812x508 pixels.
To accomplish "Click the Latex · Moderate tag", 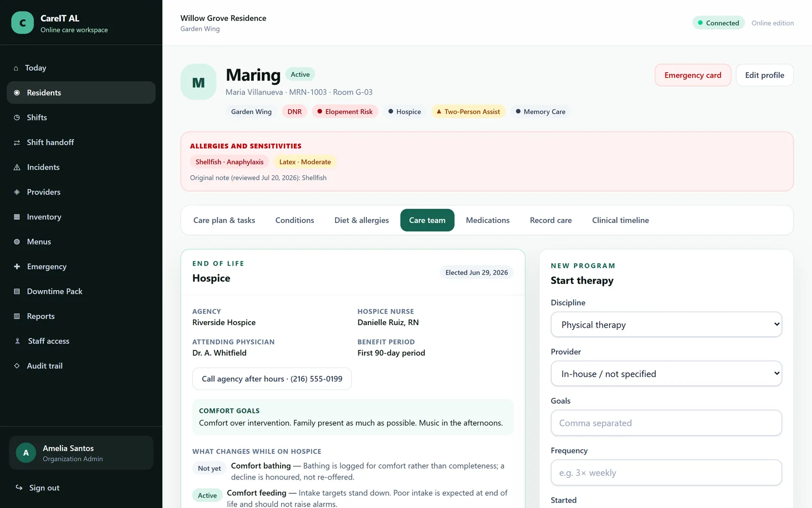I will (305, 162).
